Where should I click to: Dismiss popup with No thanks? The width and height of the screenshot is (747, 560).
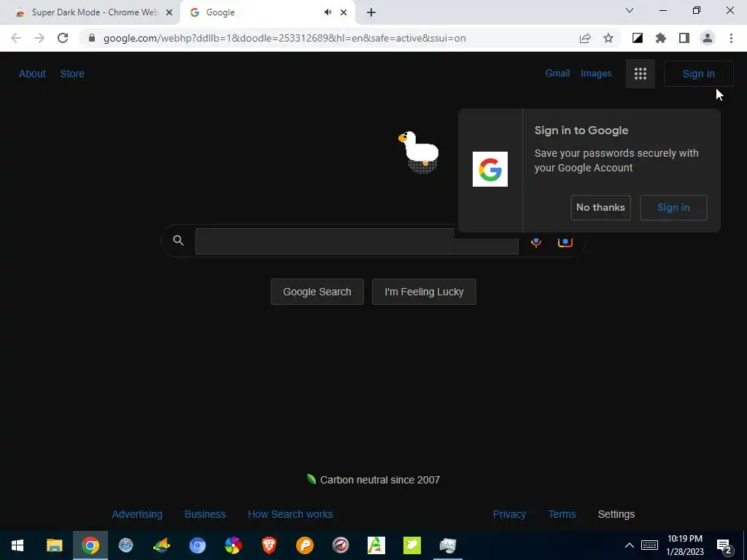tap(600, 208)
